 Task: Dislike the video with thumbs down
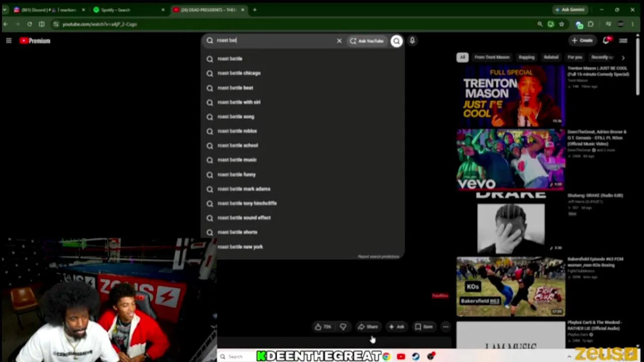tap(343, 327)
